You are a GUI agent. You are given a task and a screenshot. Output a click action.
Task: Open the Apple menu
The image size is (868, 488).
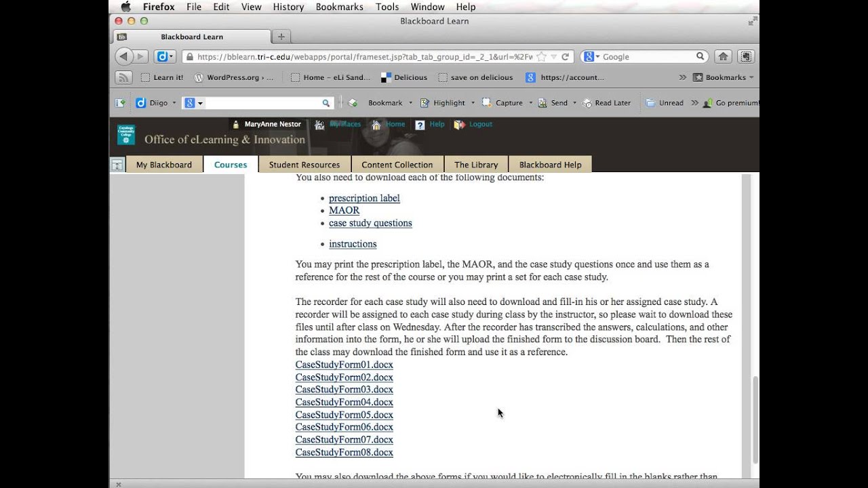click(x=125, y=7)
